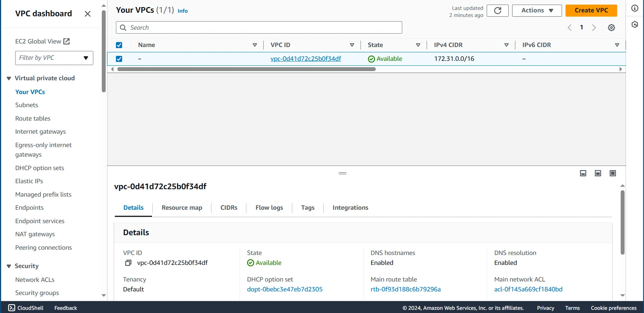Open Egress-only internet gateways
644x313 pixels.
coord(43,150)
